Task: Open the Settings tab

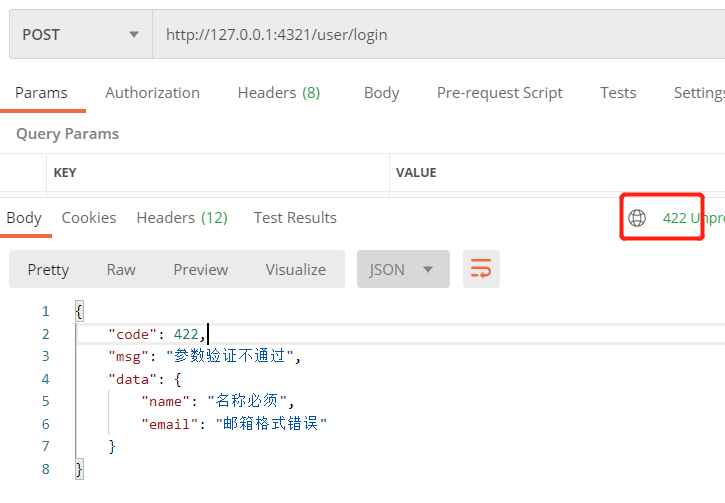Action: 698,93
